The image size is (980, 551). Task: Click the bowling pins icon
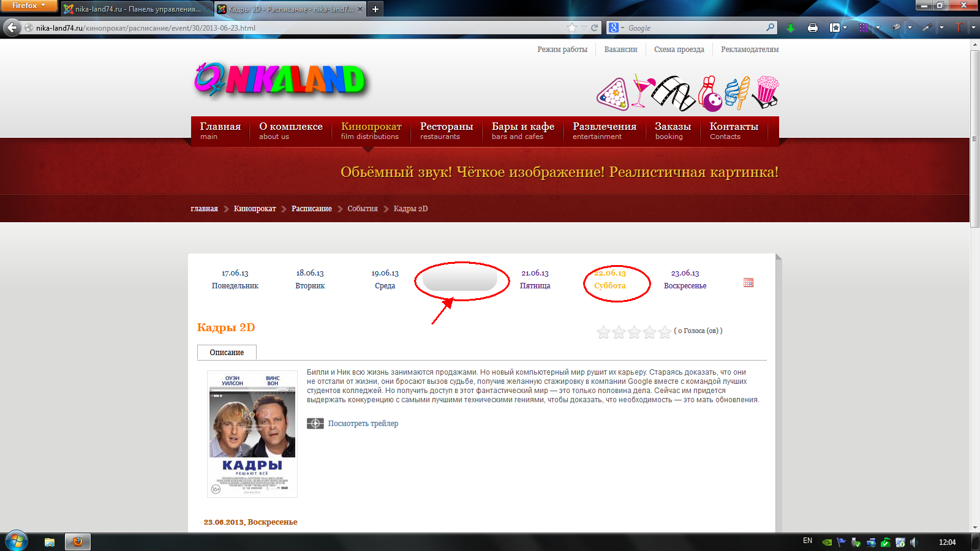pyautogui.click(x=709, y=94)
